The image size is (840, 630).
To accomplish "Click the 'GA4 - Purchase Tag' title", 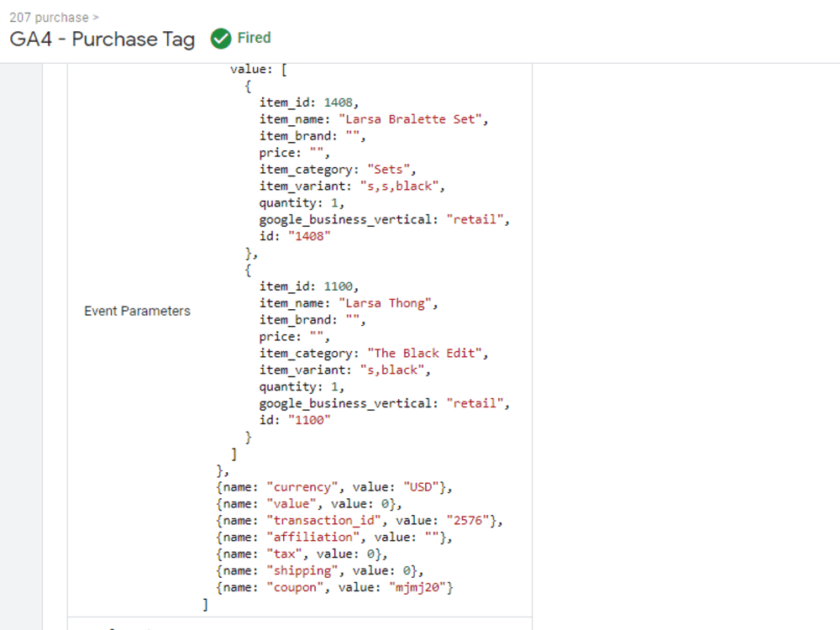I will click(x=102, y=39).
